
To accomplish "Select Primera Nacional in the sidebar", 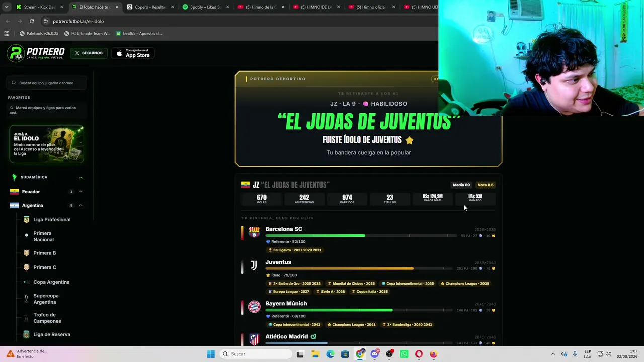I will click(x=43, y=236).
